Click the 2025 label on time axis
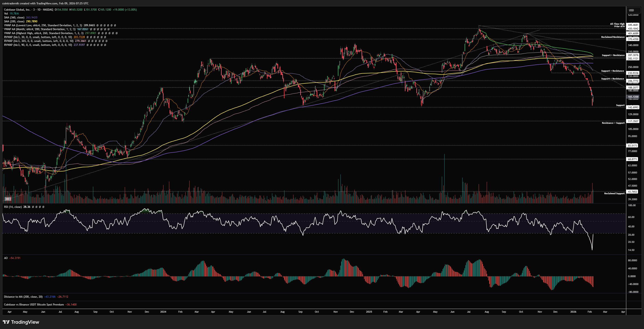 [369, 312]
